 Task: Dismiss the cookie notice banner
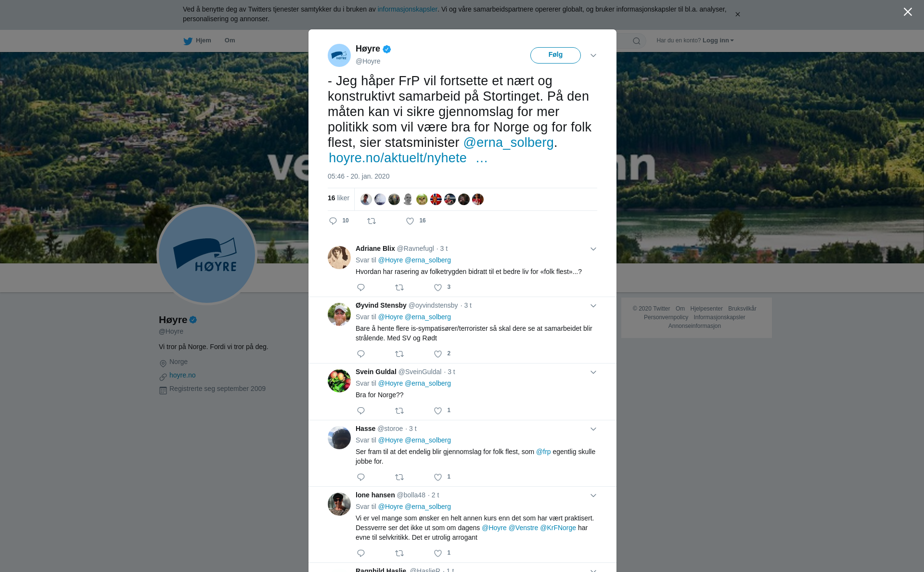pyautogui.click(x=737, y=14)
